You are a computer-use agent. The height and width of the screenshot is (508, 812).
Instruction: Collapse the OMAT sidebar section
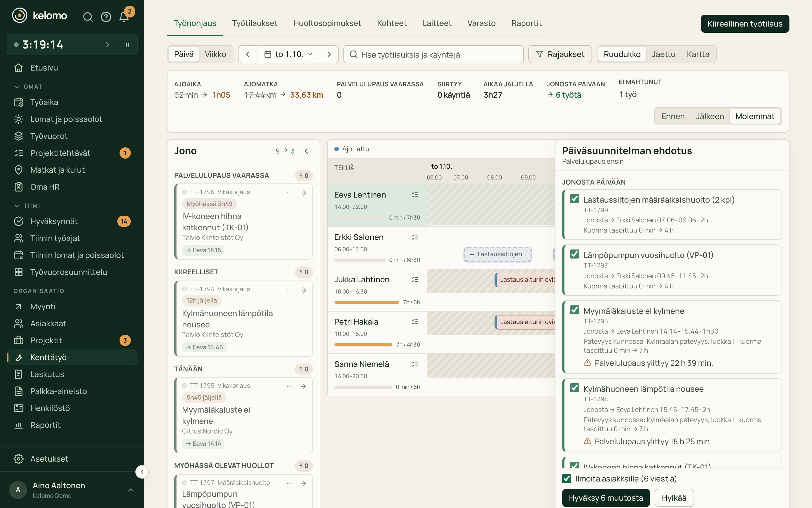coord(28,87)
